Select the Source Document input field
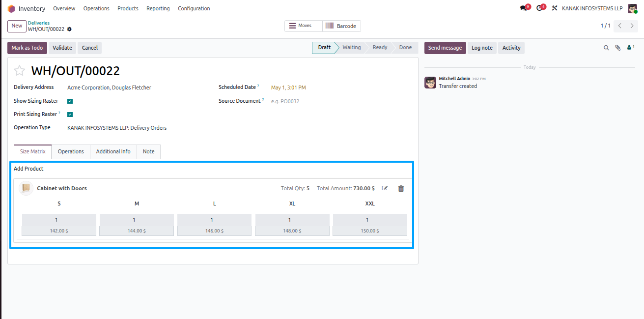Viewport: 644px width, 319px height. 339,101
